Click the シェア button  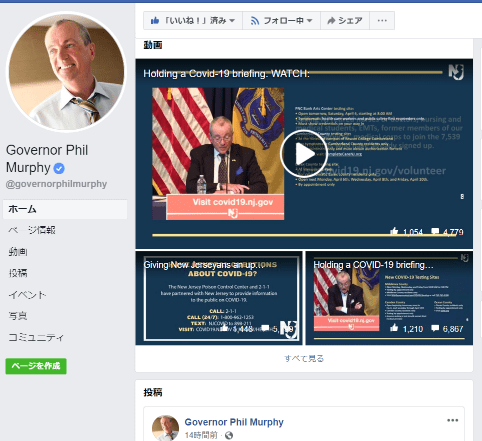click(x=345, y=21)
